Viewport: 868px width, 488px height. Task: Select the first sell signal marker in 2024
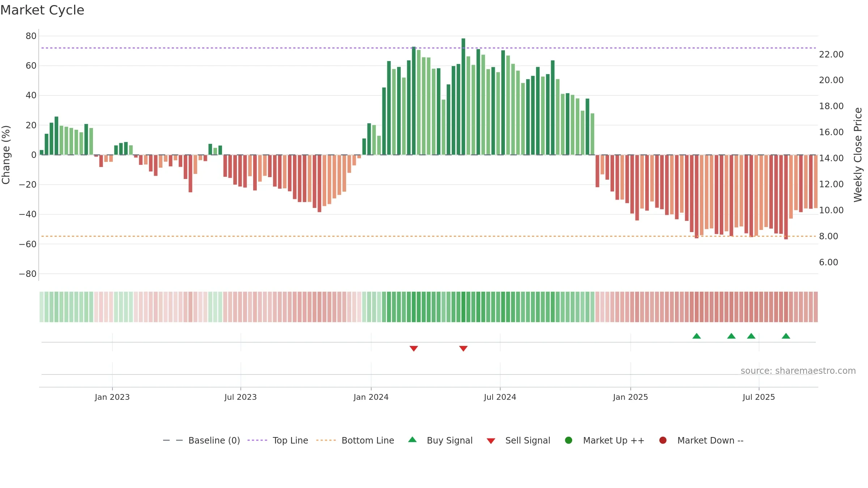point(414,348)
